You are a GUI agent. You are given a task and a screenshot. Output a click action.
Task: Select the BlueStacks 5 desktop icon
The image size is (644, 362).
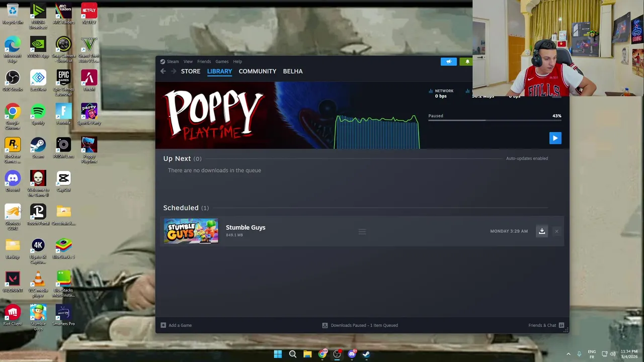[x=63, y=249]
